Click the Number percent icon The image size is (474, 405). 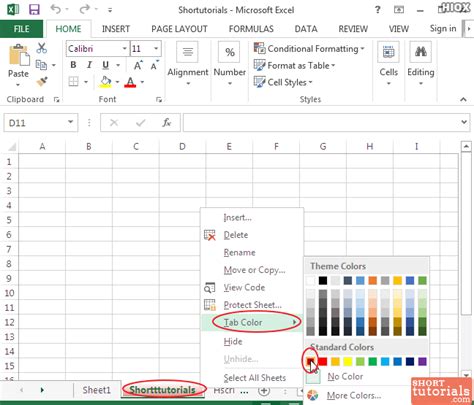tap(229, 52)
